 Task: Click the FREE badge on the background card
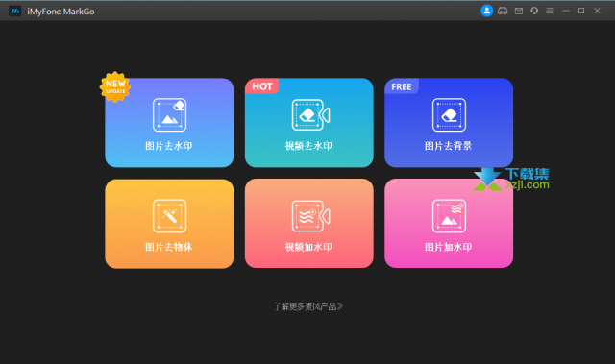pos(402,86)
